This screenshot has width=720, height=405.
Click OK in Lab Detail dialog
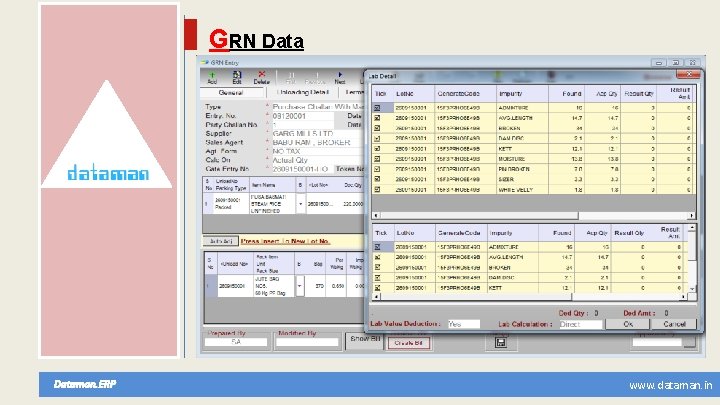(x=628, y=324)
